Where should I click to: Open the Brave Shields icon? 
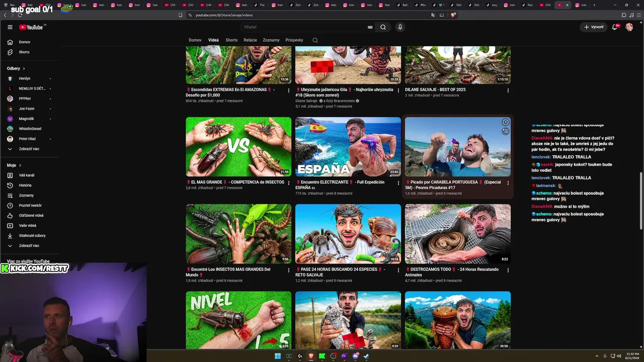click(x=453, y=15)
